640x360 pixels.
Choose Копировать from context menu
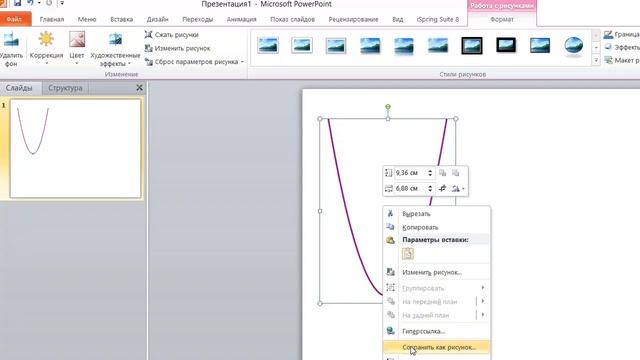click(x=437, y=227)
